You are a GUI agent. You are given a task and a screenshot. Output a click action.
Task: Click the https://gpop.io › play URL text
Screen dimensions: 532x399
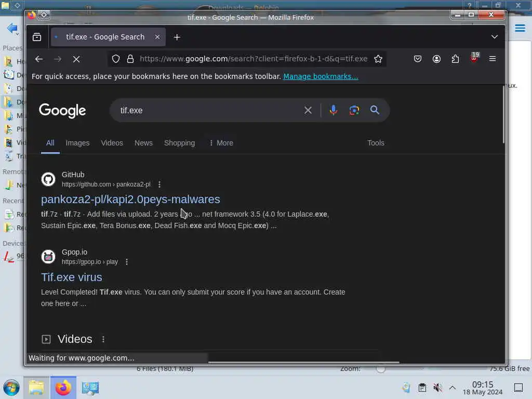89,262
